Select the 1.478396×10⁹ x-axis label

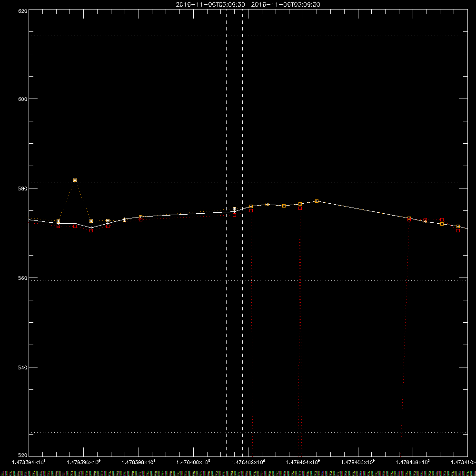84,462
